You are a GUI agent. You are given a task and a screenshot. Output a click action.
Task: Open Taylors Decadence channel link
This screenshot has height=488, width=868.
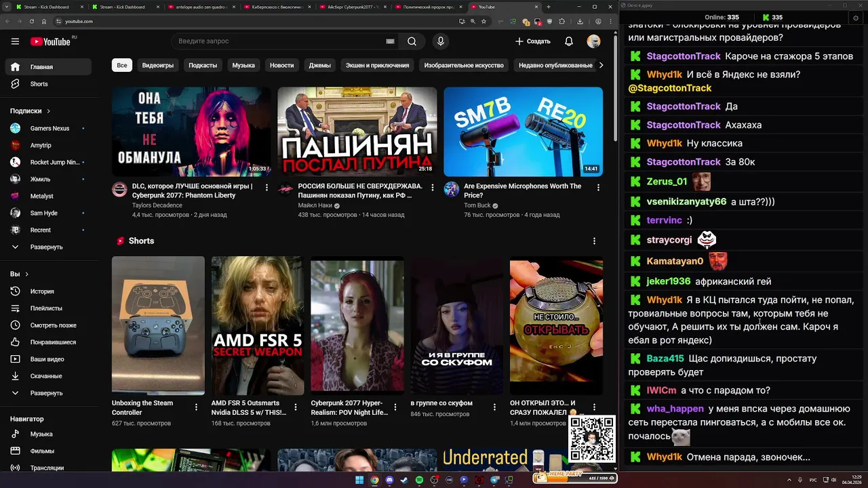coord(157,205)
